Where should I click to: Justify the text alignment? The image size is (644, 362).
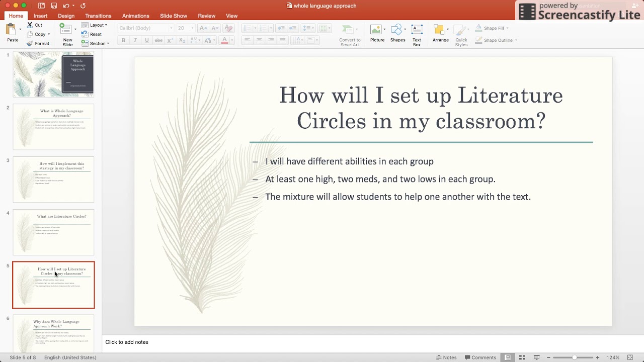coord(282,40)
